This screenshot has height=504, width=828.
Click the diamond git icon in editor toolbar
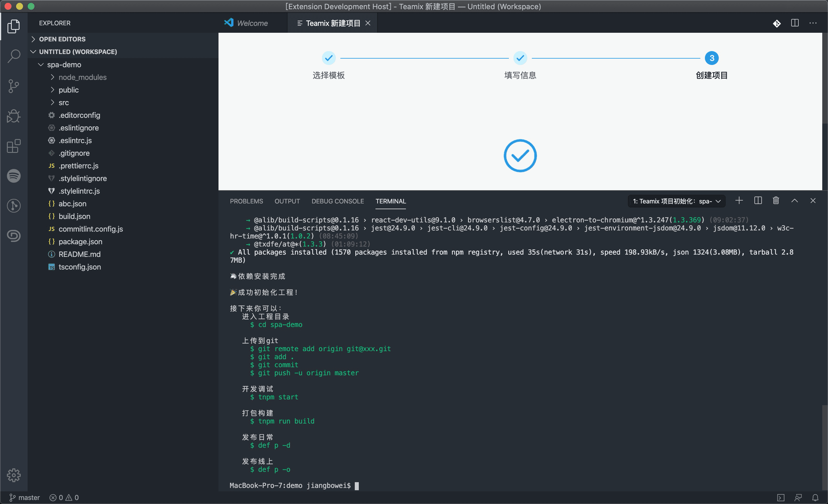click(x=777, y=23)
